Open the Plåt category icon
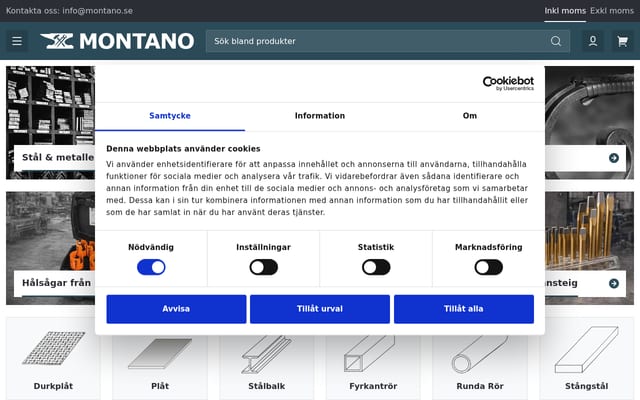640x400 pixels. click(x=160, y=353)
